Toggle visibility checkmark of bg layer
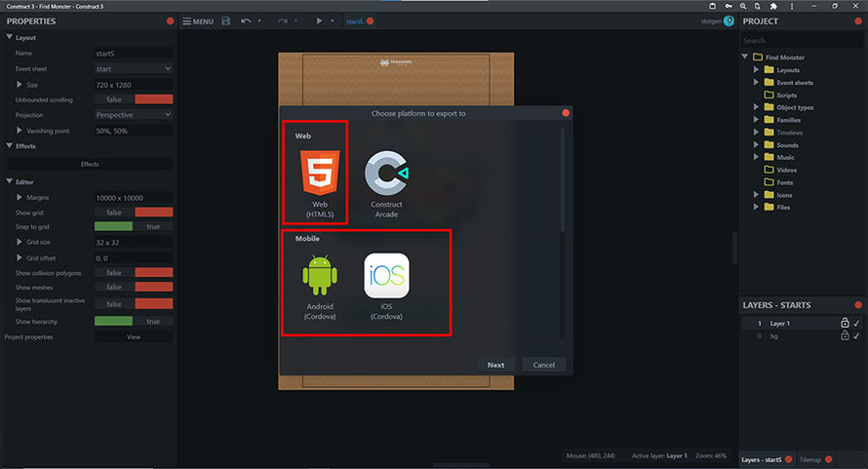868x469 pixels. point(856,335)
